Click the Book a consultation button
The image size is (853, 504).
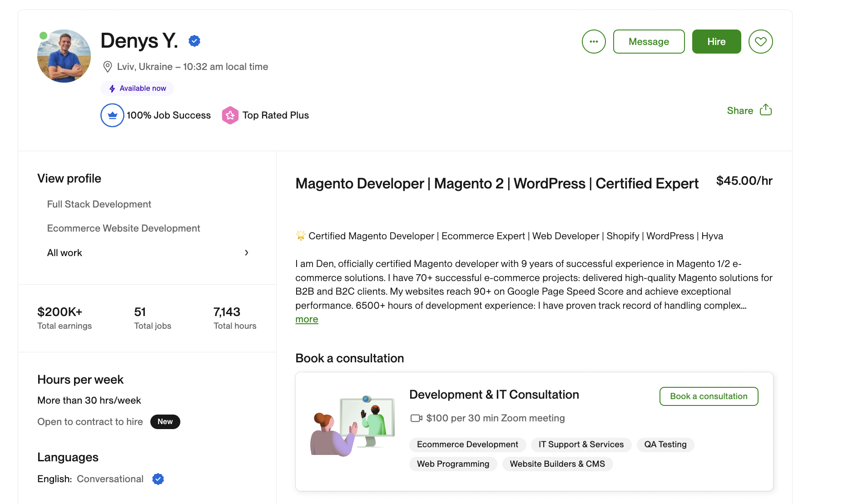[x=709, y=396]
